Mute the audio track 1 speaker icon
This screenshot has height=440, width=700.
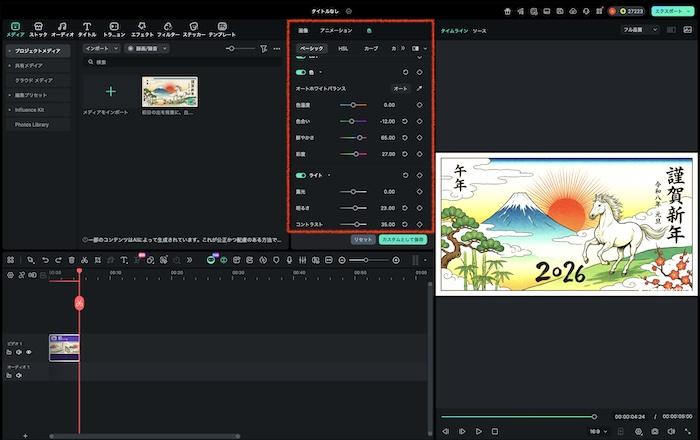[19, 375]
